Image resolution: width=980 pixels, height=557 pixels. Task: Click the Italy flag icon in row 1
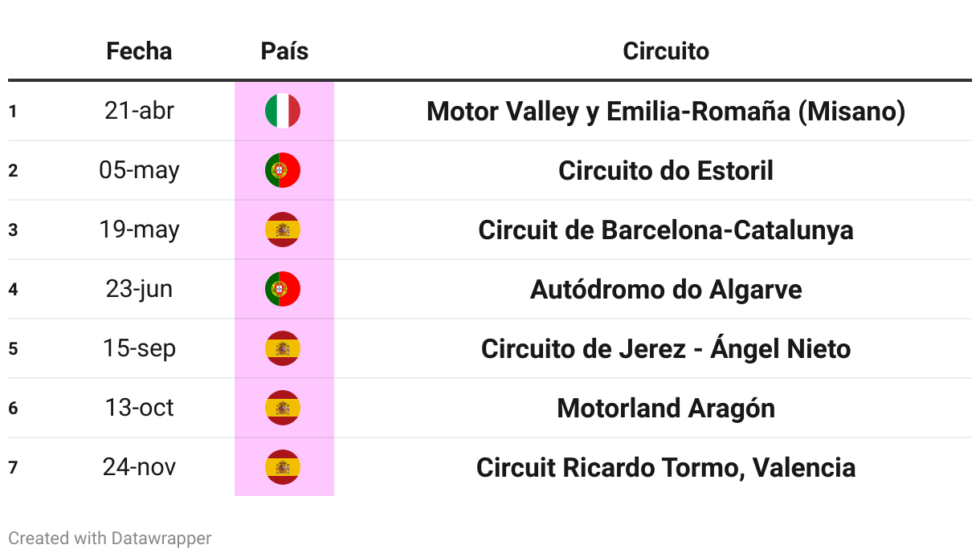point(283,111)
